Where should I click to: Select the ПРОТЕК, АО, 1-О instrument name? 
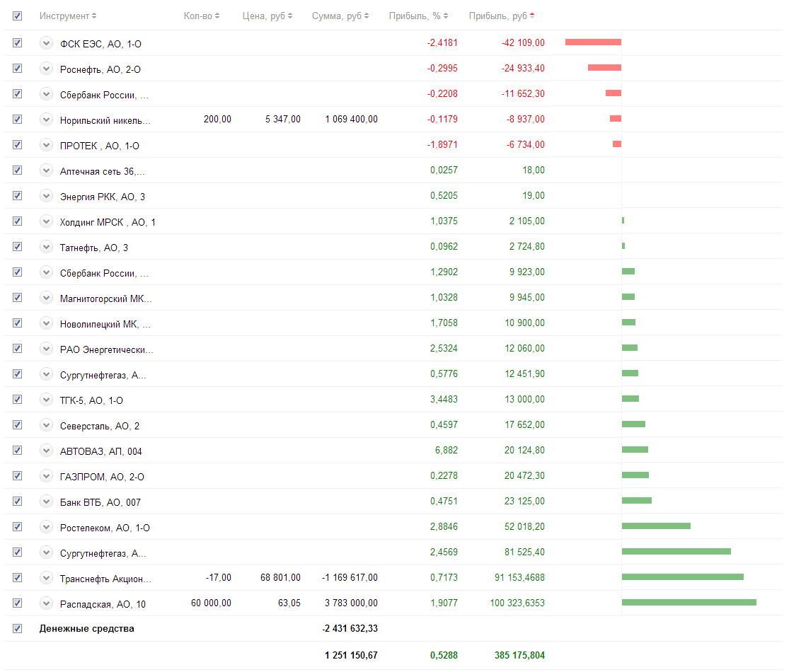(100, 146)
